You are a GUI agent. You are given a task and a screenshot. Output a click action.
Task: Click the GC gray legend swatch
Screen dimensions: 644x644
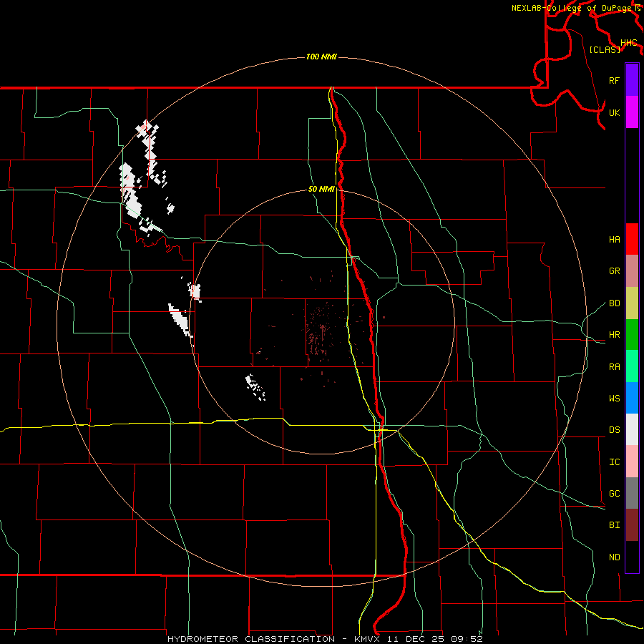[632, 493]
